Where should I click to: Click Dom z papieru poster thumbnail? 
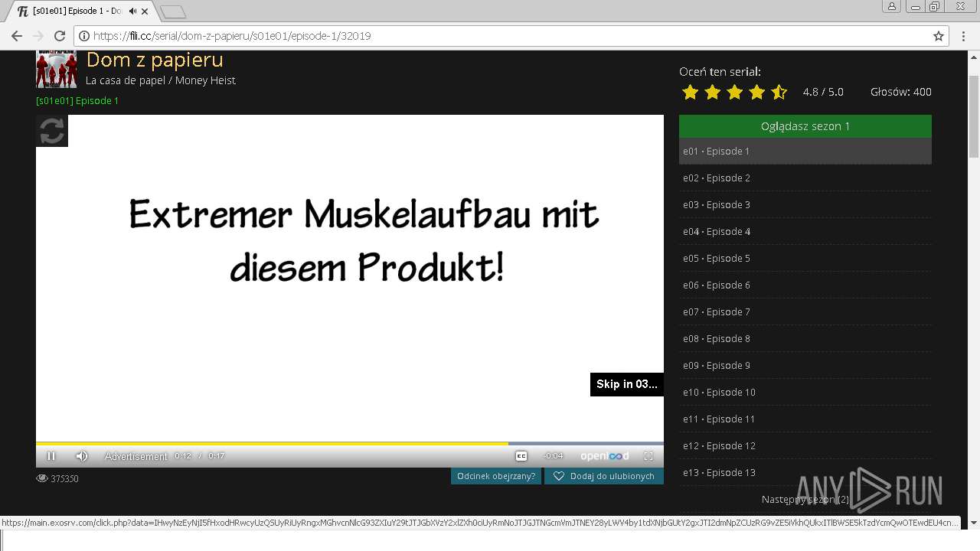[x=56, y=69]
